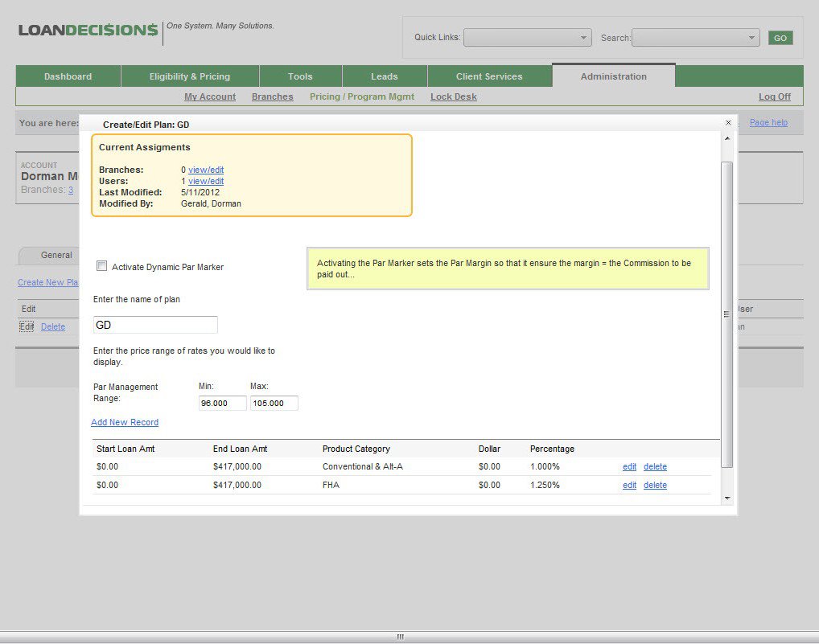The image size is (819, 644).
Task: Click the green GO button
Action: 780,38
